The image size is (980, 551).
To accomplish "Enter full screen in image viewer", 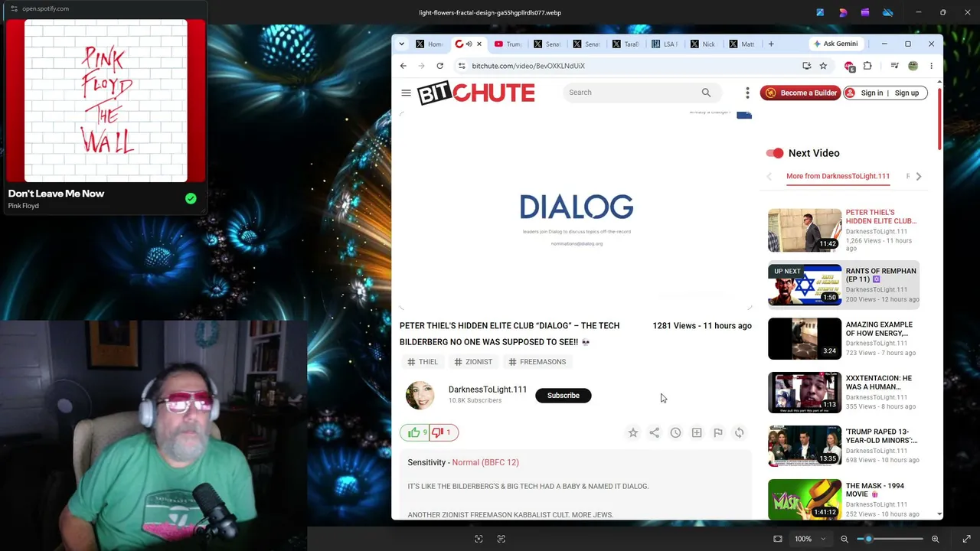I will click(966, 539).
